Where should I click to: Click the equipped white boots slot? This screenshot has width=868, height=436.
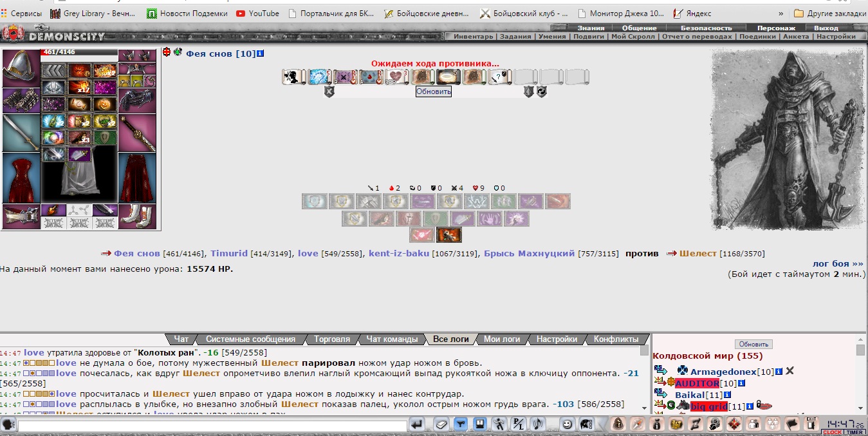(138, 216)
